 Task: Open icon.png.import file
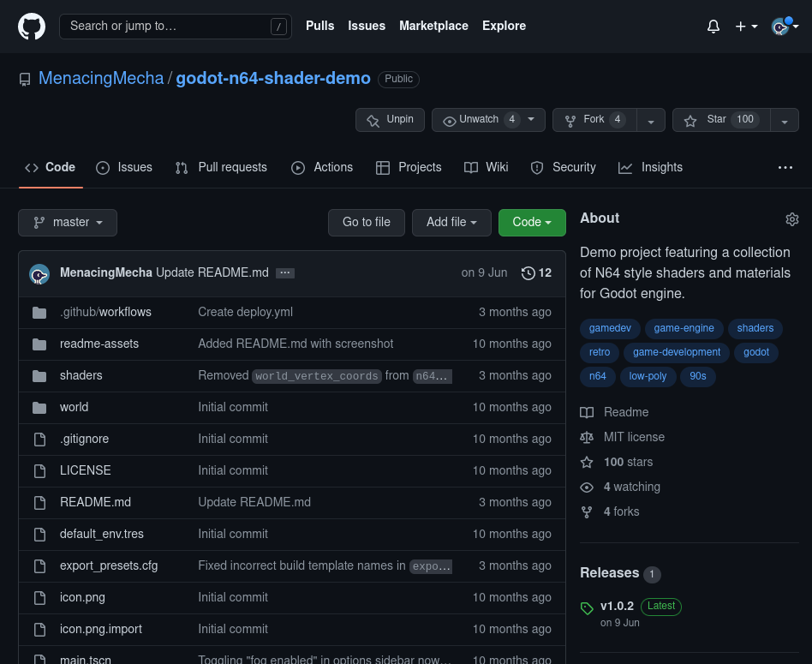(x=101, y=629)
